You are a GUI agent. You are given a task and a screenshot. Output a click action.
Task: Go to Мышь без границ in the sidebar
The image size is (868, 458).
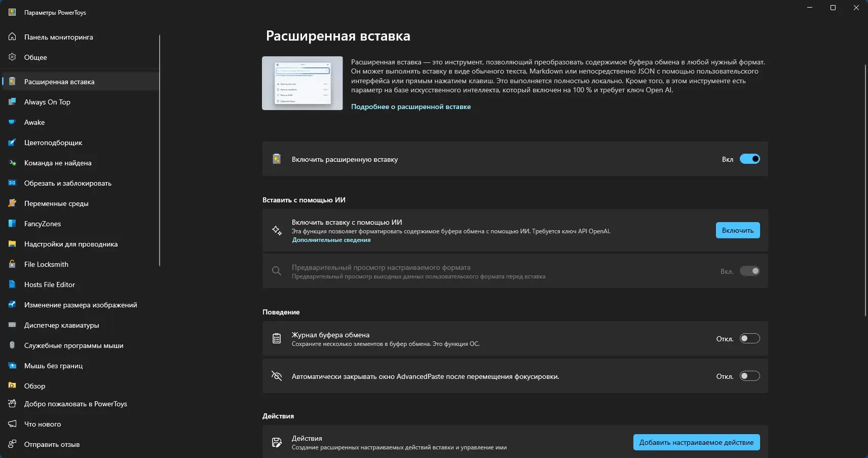[81, 366]
